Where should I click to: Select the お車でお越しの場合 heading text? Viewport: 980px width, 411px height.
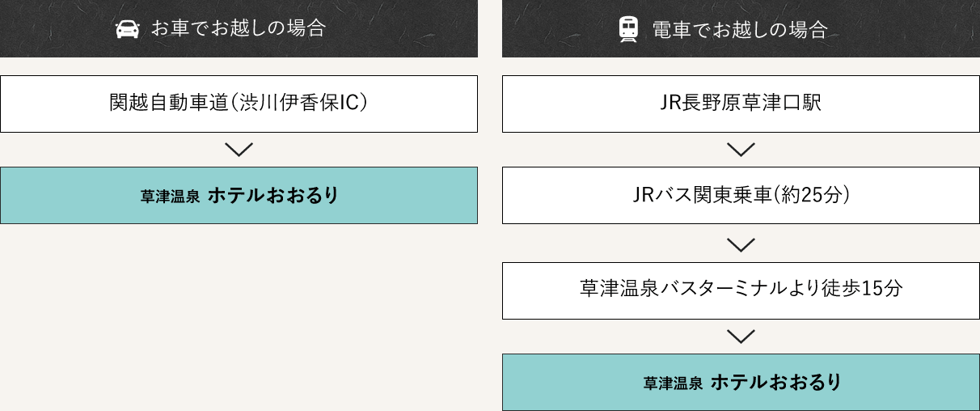click(x=239, y=29)
